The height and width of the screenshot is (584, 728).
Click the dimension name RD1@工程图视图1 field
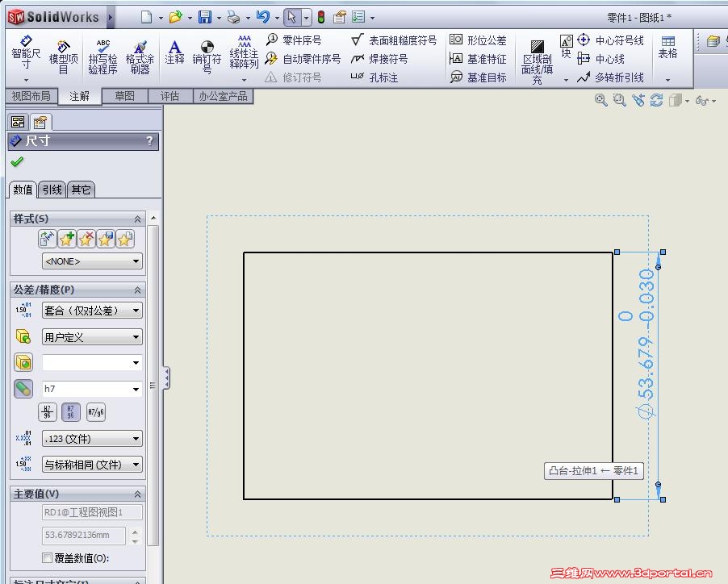pos(92,512)
